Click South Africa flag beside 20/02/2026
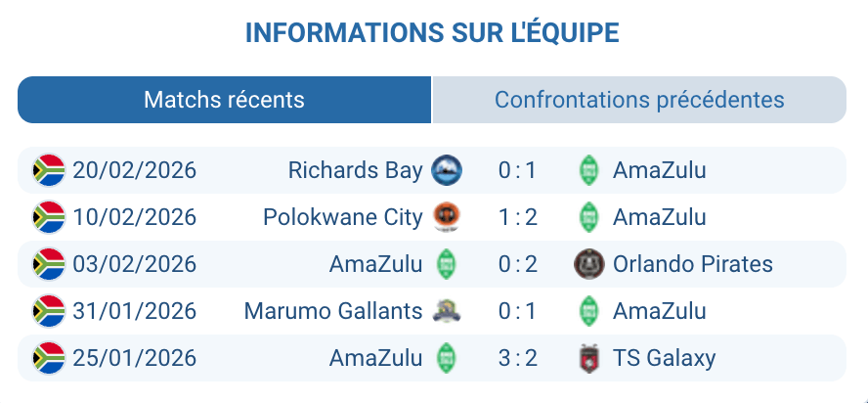Image resolution: width=868 pixels, height=403 pixels. click(x=49, y=170)
